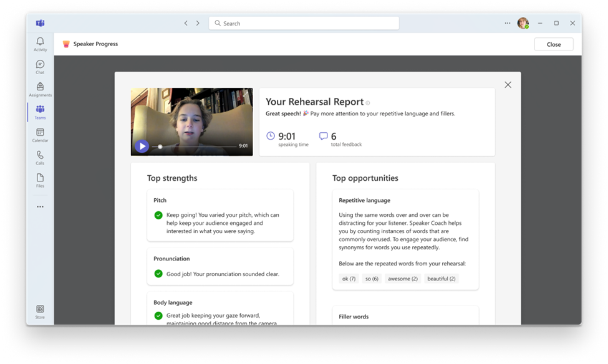Select the repeated word chip 'so (6)'
This screenshot has height=364, width=608.
tap(372, 279)
